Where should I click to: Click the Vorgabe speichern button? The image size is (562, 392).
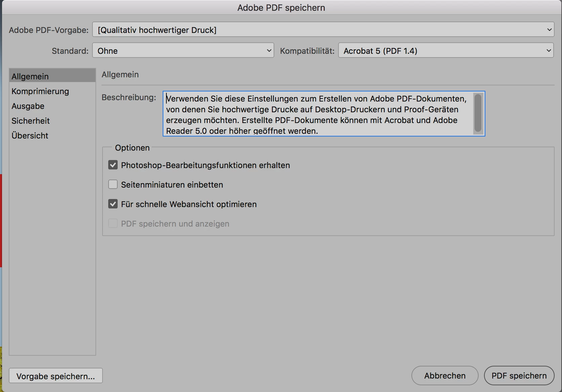click(56, 376)
